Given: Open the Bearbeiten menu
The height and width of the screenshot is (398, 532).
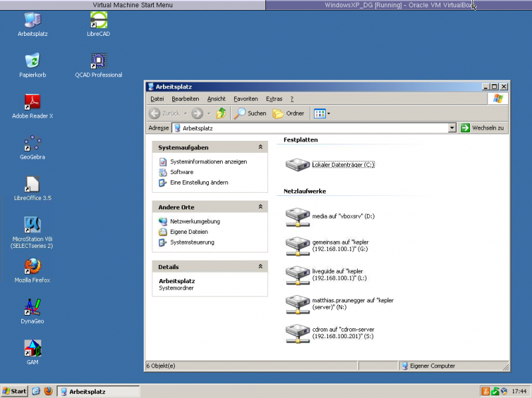Looking at the screenshot, I should tap(186, 98).
